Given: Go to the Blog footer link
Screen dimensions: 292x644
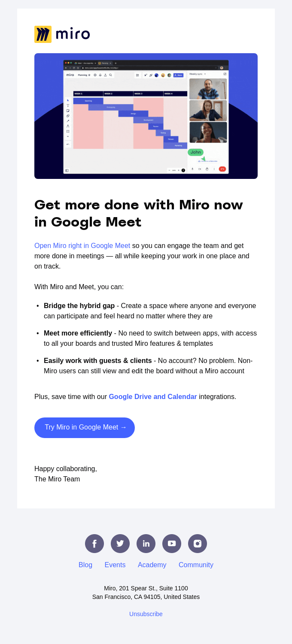Looking at the screenshot, I should (x=85, y=565).
